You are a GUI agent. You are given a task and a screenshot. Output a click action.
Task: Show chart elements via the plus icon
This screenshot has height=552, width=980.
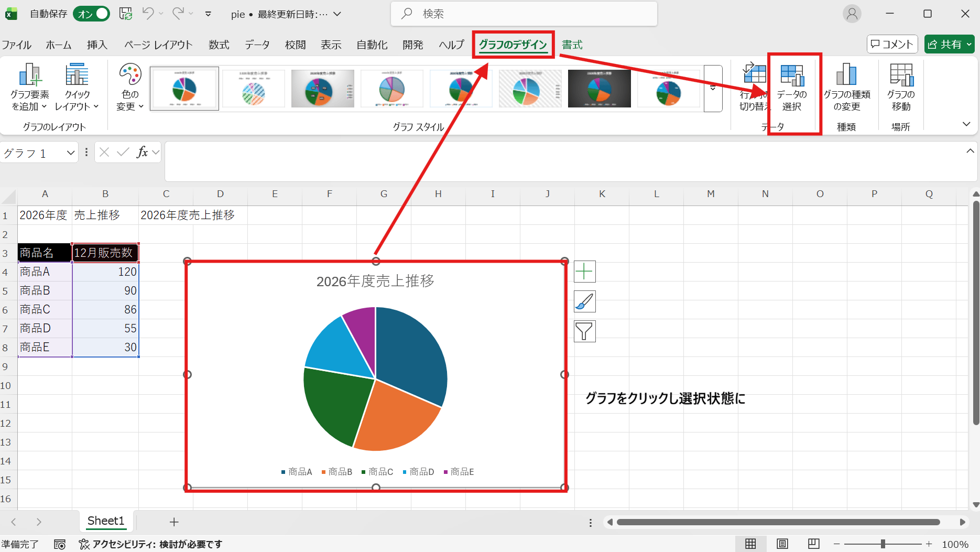(584, 272)
